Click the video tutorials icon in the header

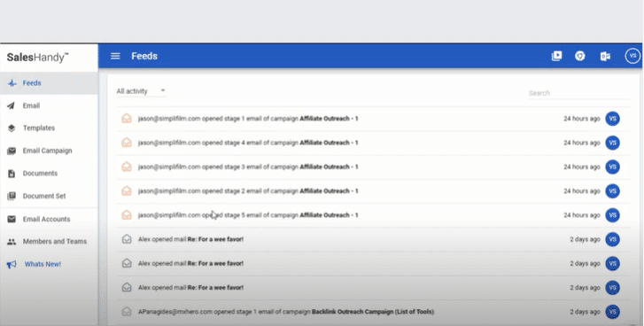click(x=556, y=56)
